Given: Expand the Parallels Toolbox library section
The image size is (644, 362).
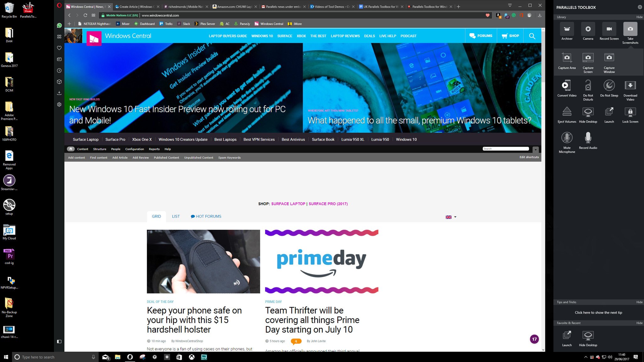Looking at the screenshot, I should (562, 17).
